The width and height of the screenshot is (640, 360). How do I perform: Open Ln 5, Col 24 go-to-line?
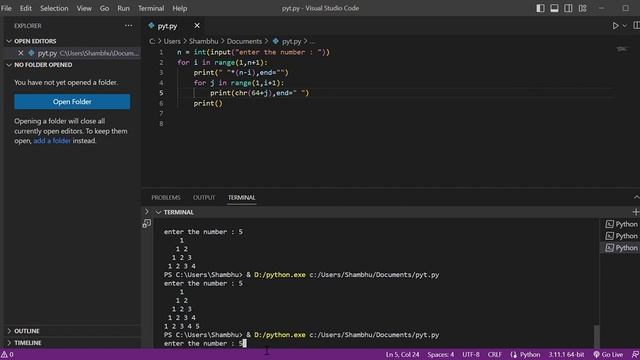[402, 355]
